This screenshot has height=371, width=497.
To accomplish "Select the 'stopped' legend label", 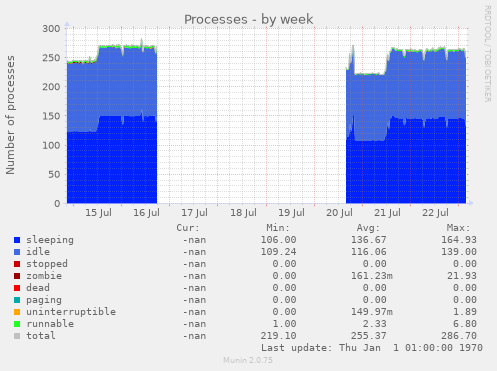I will point(47,264).
